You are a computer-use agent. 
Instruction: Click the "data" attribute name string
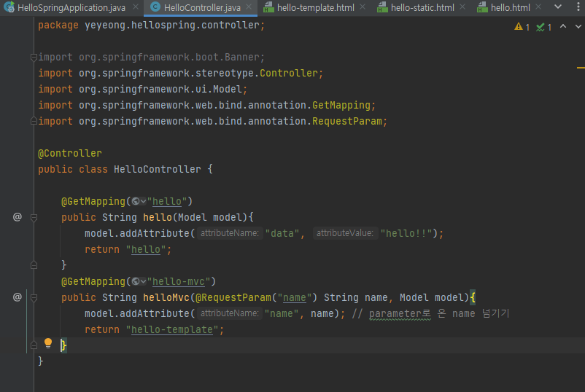pyautogui.click(x=282, y=233)
